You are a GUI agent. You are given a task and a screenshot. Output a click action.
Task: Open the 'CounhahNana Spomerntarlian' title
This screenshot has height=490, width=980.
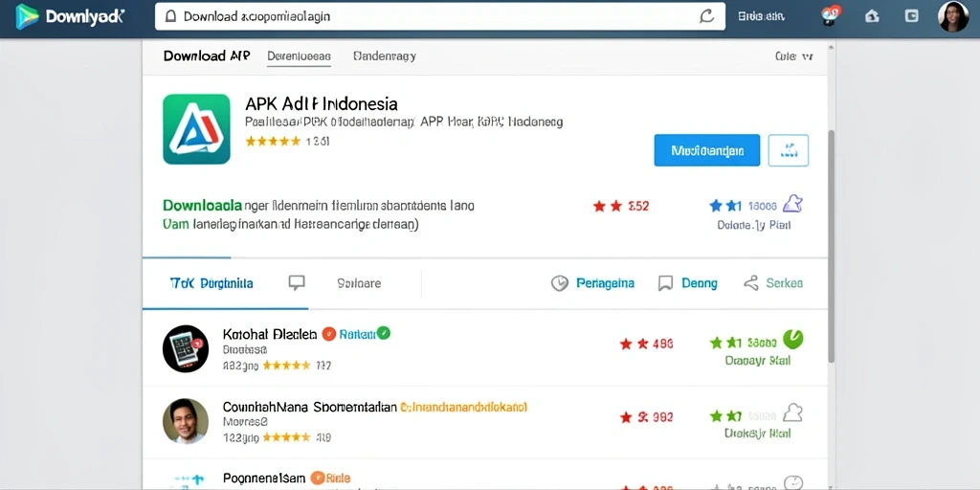coord(309,408)
